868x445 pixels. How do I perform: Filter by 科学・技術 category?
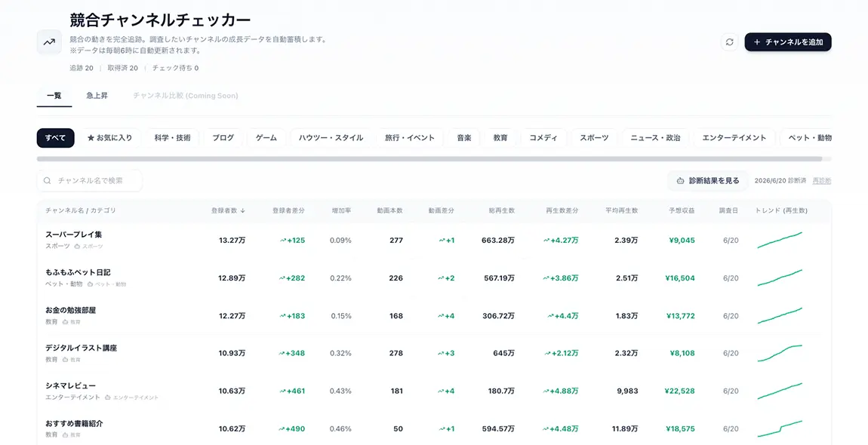pyautogui.click(x=172, y=138)
